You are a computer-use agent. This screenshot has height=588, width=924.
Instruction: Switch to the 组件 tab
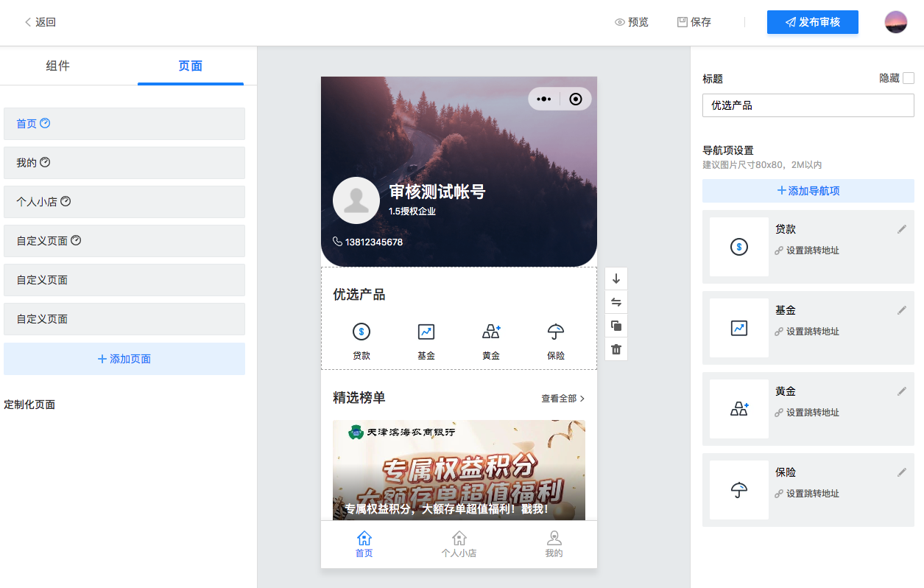[58, 66]
